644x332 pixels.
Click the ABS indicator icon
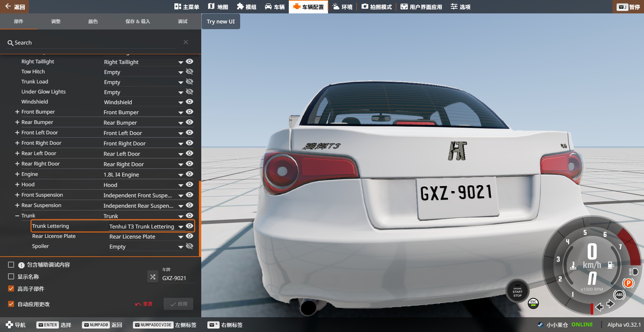point(619,295)
